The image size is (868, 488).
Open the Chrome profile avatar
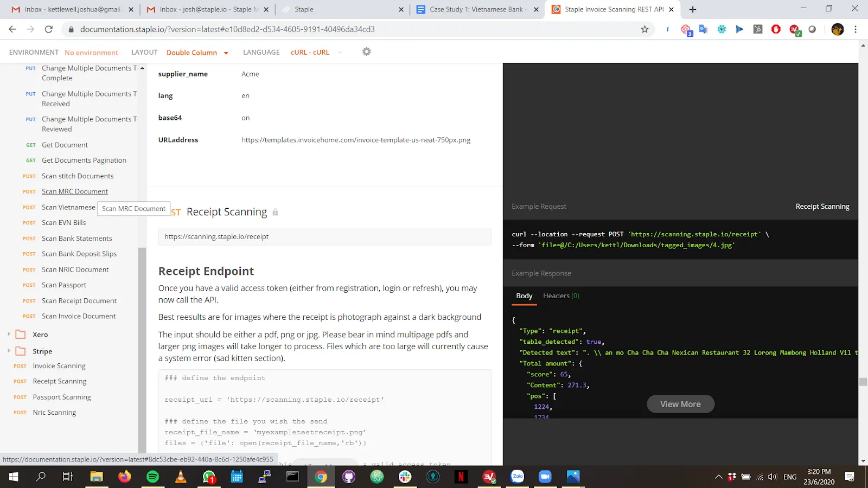point(838,29)
